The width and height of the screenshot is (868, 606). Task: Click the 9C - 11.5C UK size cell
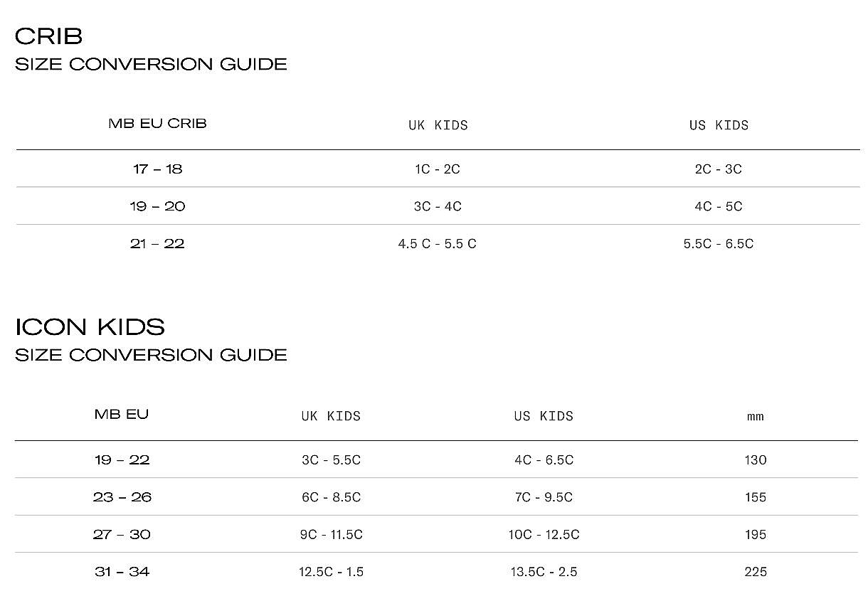pos(331,535)
